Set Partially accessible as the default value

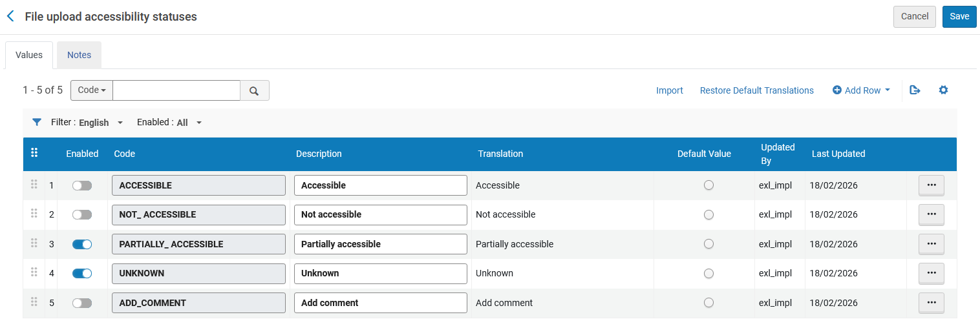708,244
